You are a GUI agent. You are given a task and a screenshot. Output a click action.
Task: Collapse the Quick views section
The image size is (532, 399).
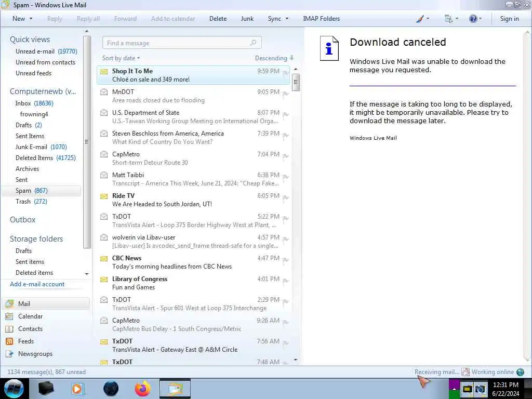click(30, 39)
